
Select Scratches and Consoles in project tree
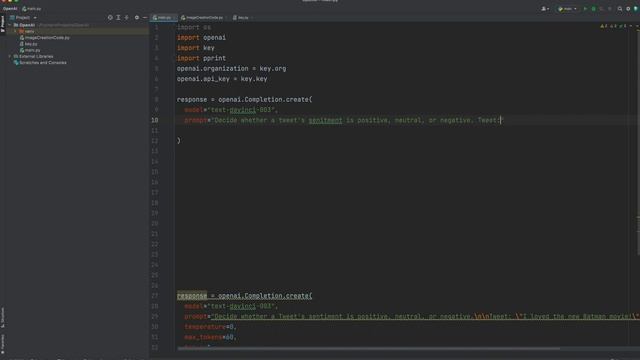coord(40,63)
